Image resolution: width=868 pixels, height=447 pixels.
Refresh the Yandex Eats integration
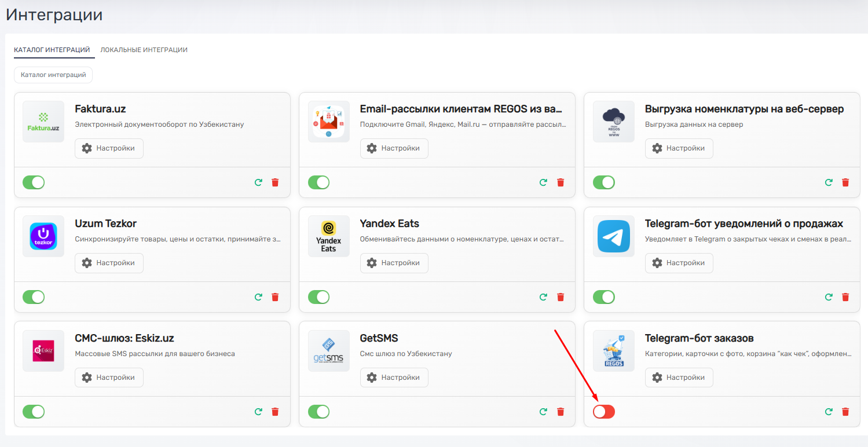(x=543, y=297)
